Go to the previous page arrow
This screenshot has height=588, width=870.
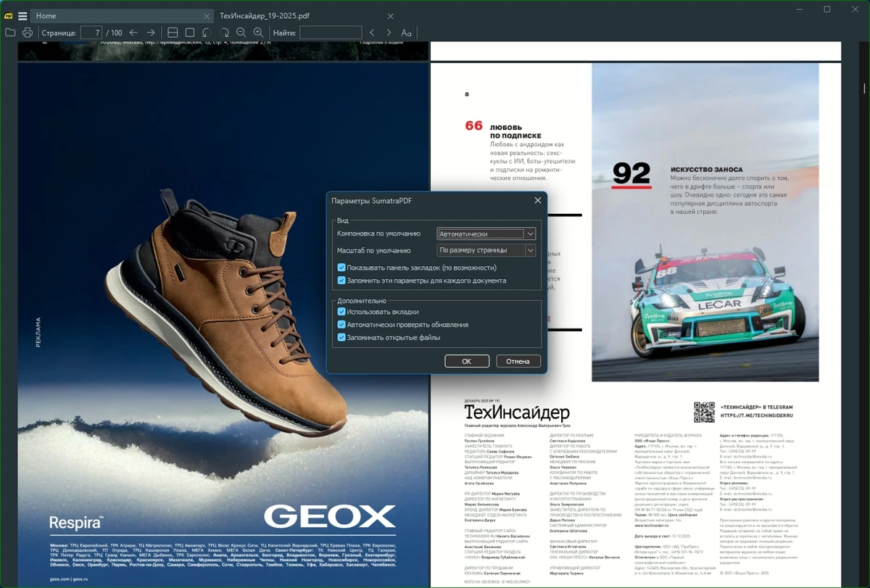click(133, 33)
